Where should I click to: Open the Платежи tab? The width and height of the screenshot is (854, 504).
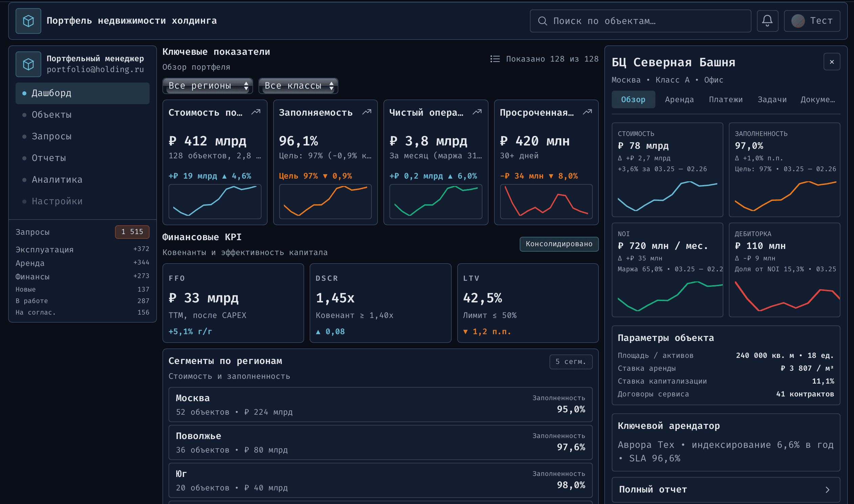point(725,99)
